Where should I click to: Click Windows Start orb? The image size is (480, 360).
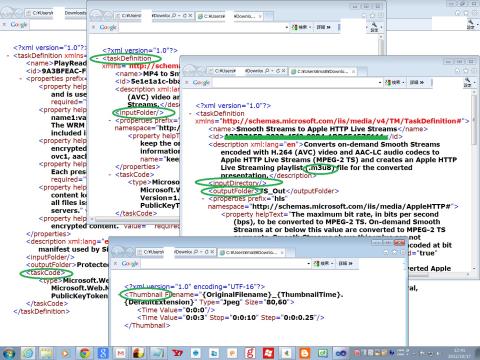(x=9, y=353)
